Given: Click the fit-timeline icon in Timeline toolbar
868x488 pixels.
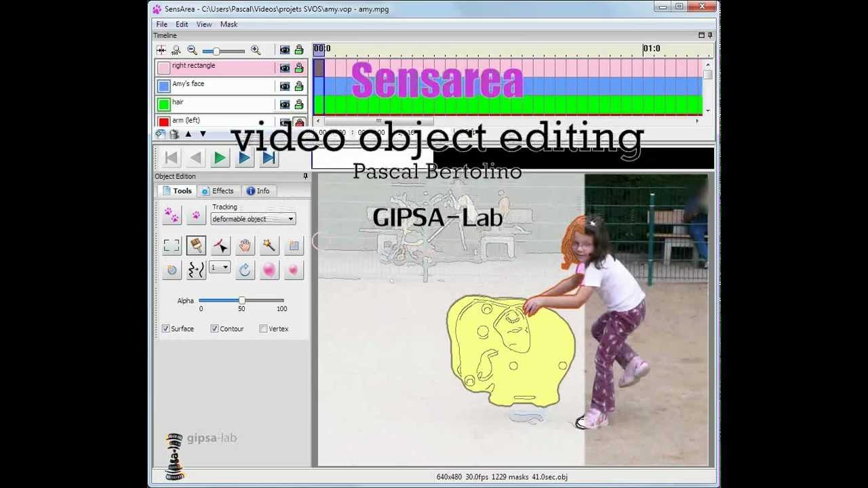Looking at the screenshot, I should [x=161, y=50].
